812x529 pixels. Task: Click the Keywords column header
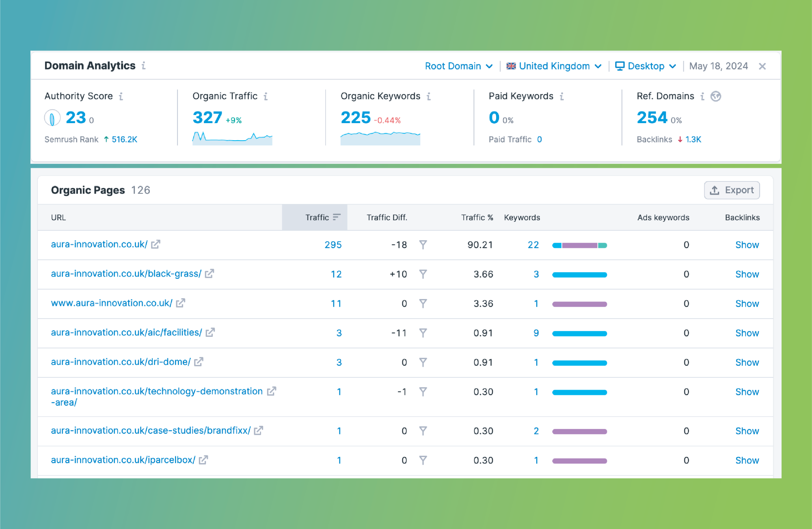522,217
